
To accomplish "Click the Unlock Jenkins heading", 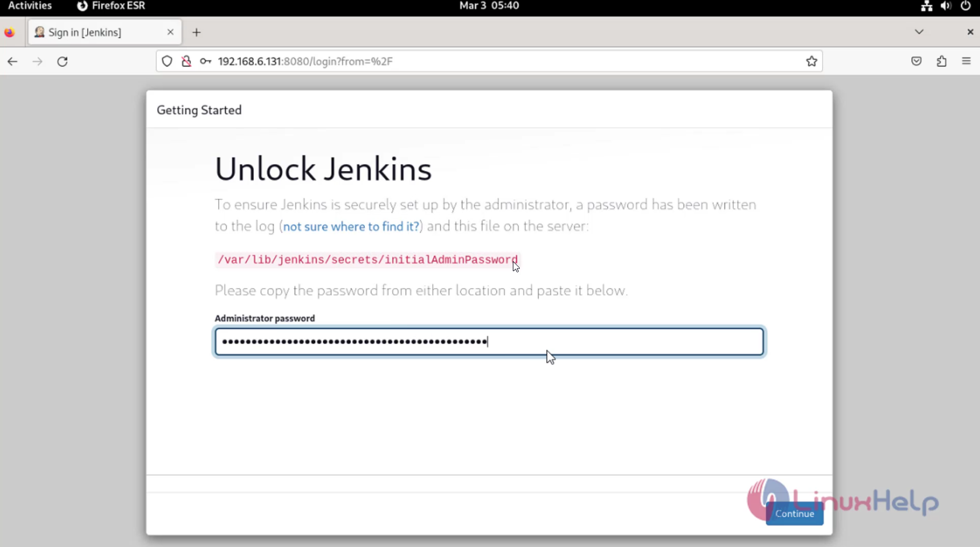I will click(323, 169).
